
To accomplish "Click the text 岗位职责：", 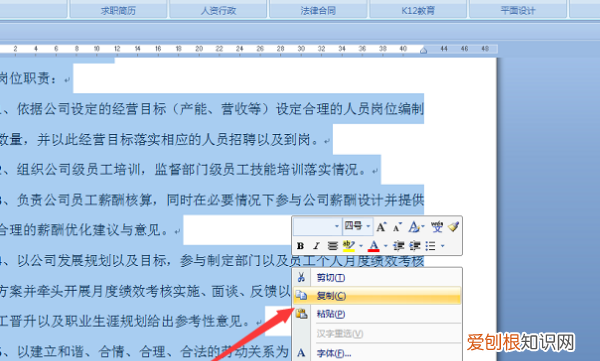I will (x=29, y=79).
